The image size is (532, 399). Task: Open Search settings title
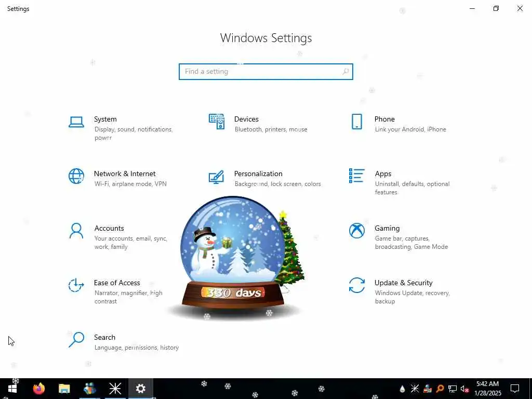point(104,338)
